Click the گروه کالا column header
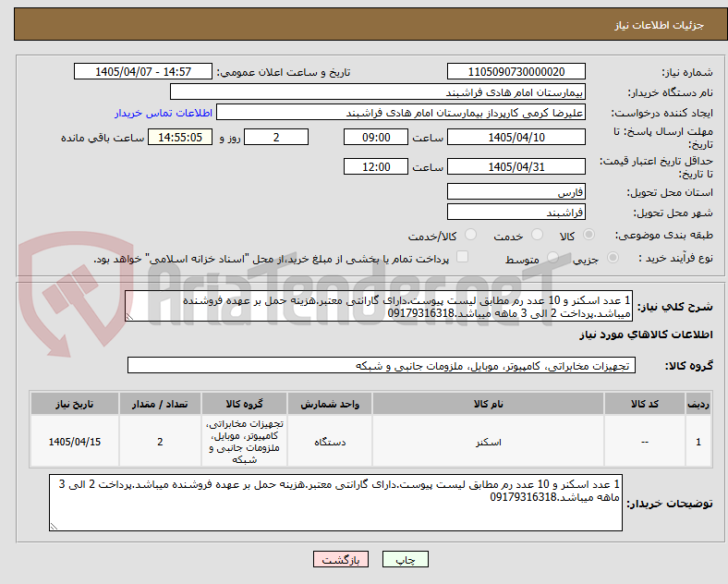Image resolution: width=728 pixels, height=584 pixels. [x=244, y=404]
